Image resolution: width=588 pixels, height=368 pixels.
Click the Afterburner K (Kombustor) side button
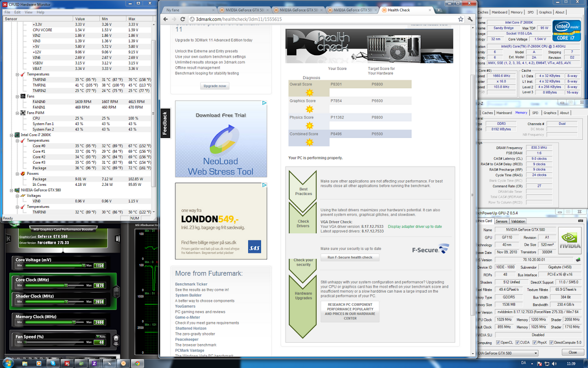tap(9, 240)
